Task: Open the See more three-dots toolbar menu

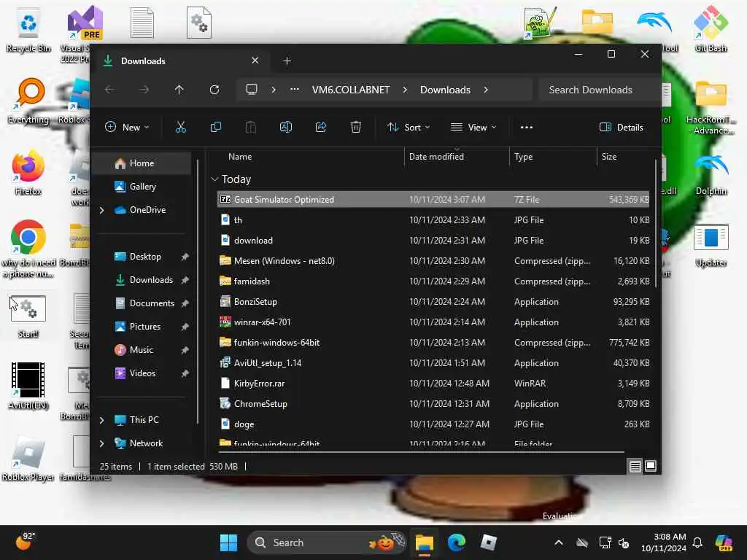Action: [527, 127]
